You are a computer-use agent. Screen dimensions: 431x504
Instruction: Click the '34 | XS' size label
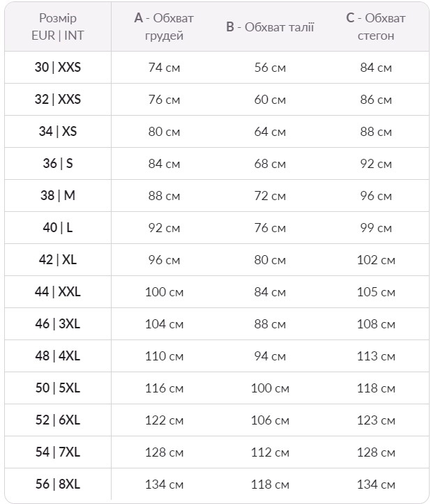(58, 132)
